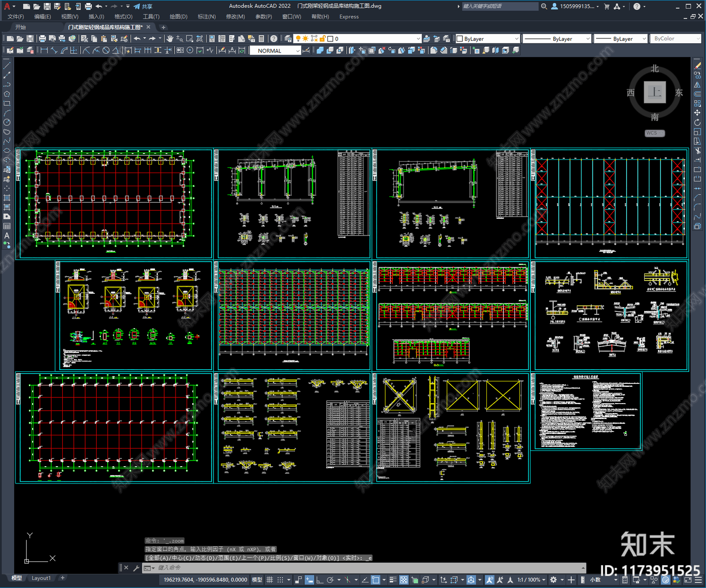Click the 共享 share button
The width and height of the screenshot is (706, 588).
(143, 6)
